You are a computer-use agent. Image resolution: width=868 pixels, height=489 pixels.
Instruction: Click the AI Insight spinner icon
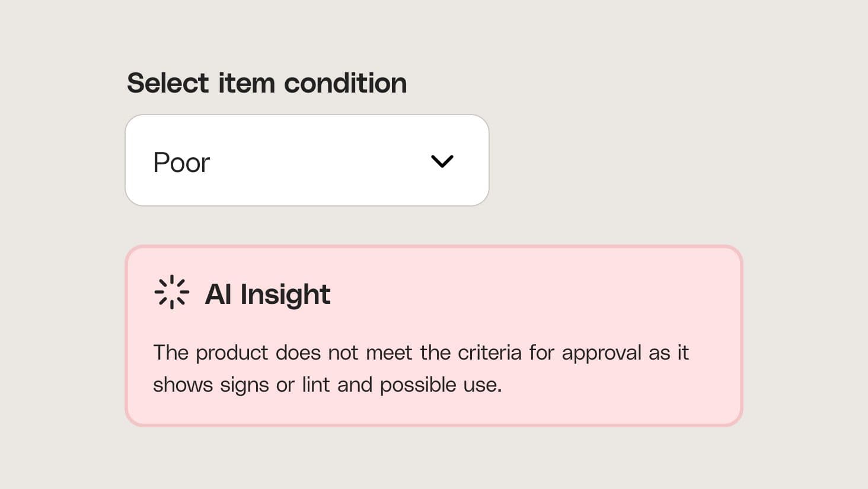coord(171,292)
